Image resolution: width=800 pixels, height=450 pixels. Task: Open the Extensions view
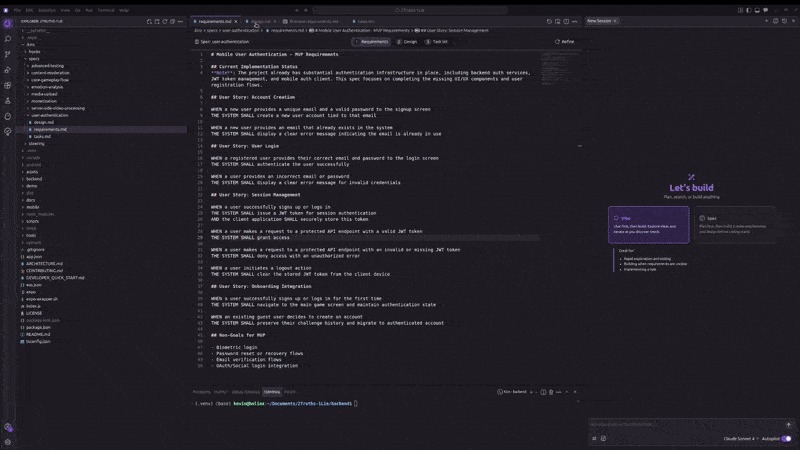pos(8,85)
